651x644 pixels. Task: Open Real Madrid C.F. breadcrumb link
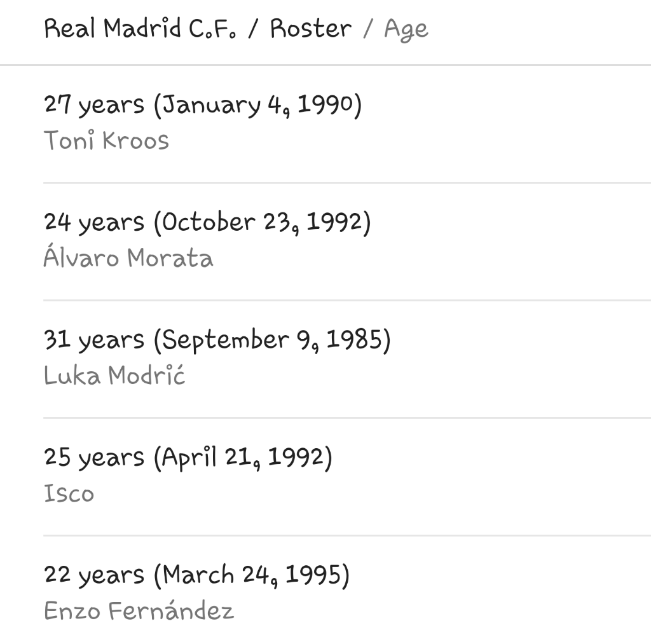click(x=140, y=29)
